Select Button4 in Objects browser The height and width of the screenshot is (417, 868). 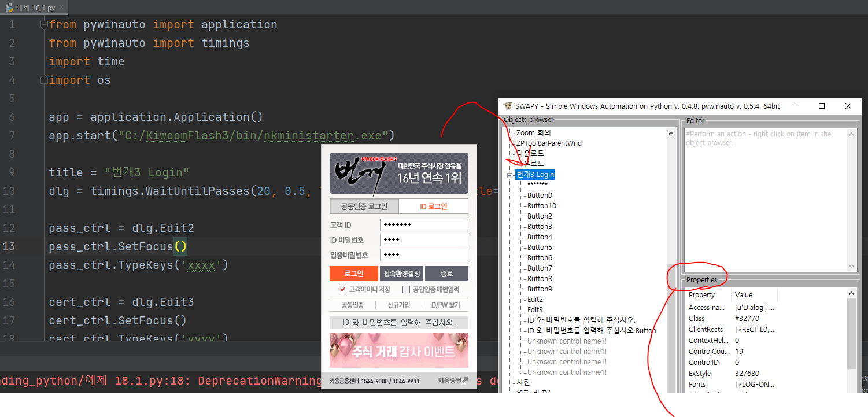click(x=540, y=237)
